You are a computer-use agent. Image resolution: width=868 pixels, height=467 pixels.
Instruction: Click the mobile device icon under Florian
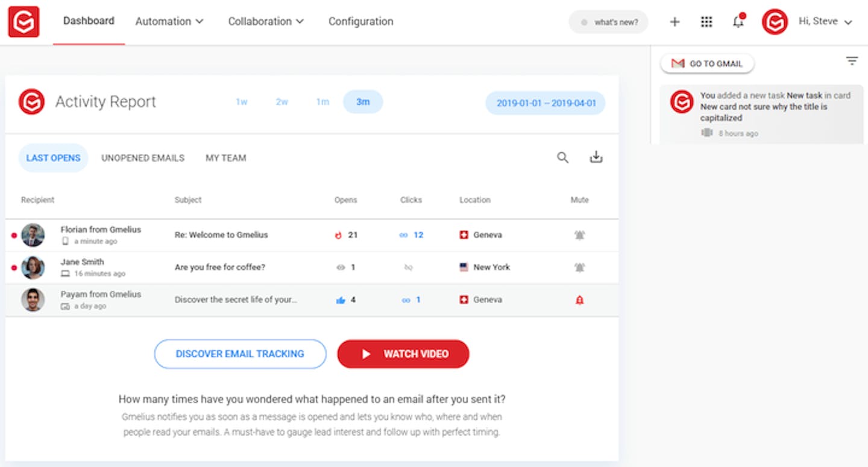(65, 241)
